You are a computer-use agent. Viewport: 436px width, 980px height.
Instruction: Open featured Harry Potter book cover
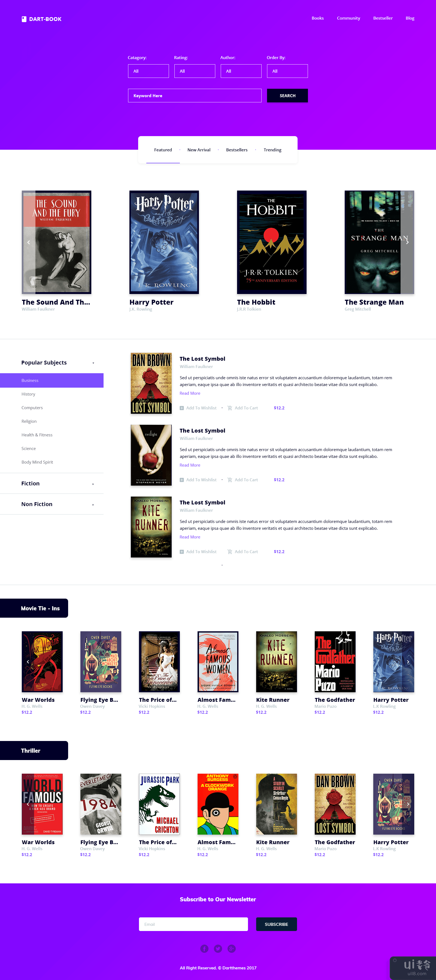(x=164, y=242)
